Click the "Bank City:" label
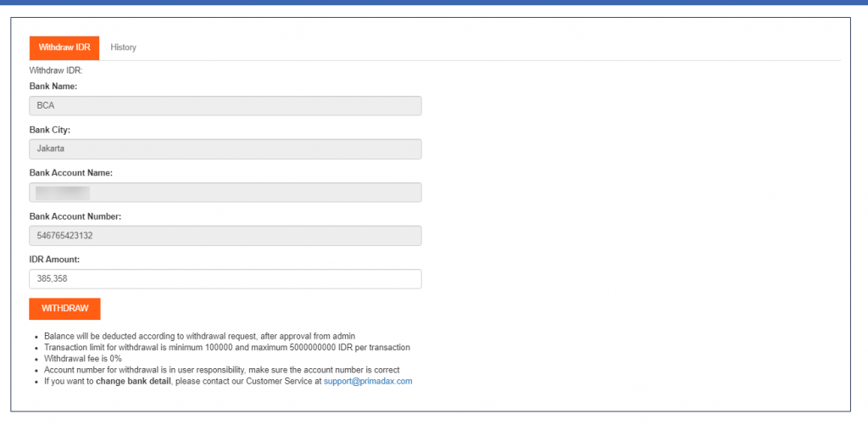 pyautogui.click(x=50, y=130)
